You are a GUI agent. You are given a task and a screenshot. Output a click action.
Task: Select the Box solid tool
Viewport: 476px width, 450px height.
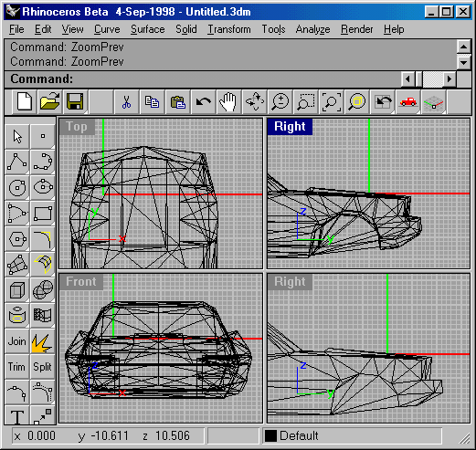17,289
